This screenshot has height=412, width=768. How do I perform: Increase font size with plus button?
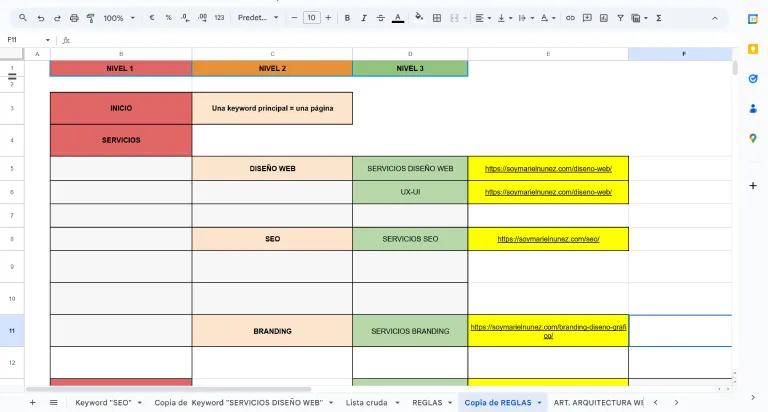[328, 18]
